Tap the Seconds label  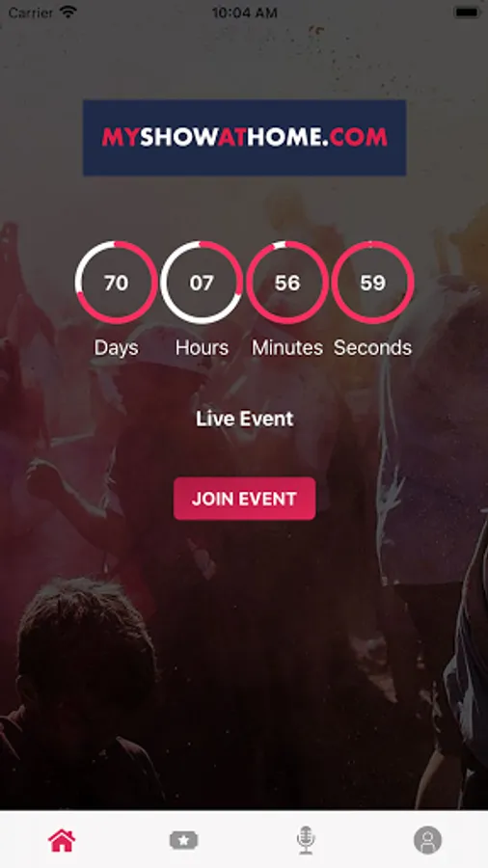[x=372, y=348]
